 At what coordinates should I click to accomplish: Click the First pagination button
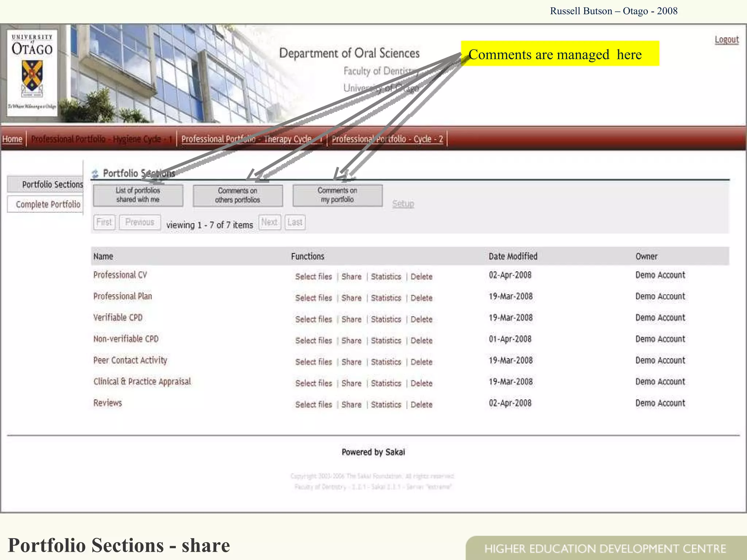point(104,222)
